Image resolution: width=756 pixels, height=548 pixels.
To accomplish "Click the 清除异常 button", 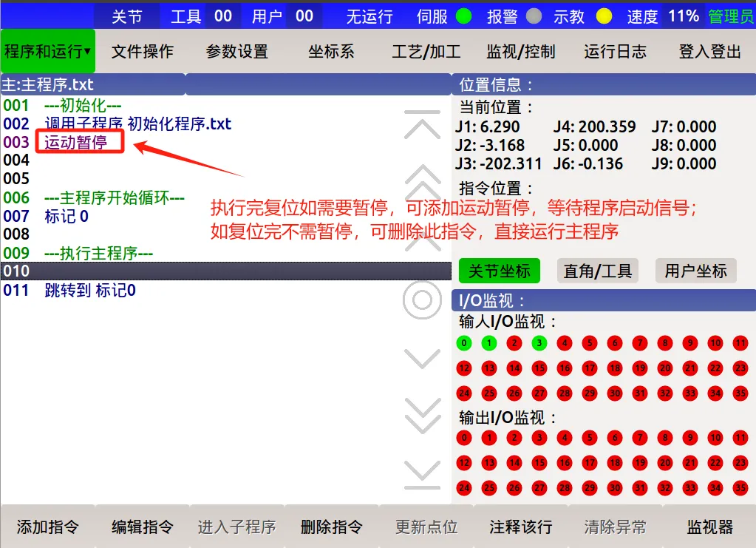I will pos(615,527).
